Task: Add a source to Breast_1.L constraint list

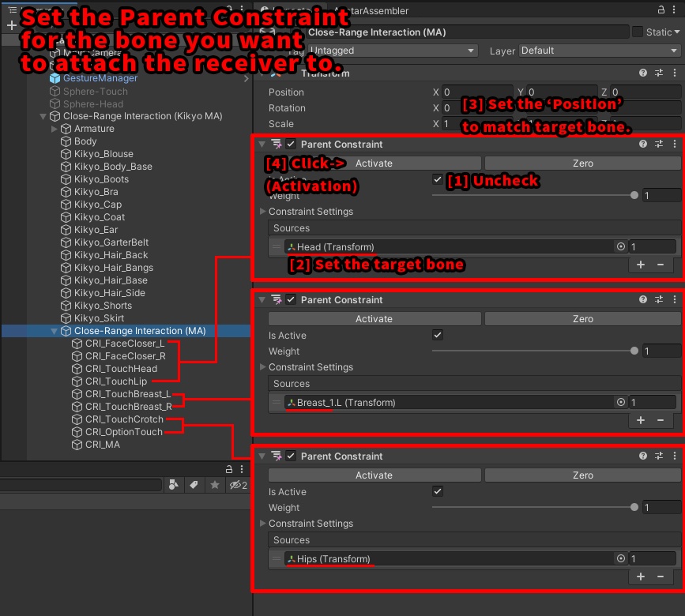Action: (641, 420)
